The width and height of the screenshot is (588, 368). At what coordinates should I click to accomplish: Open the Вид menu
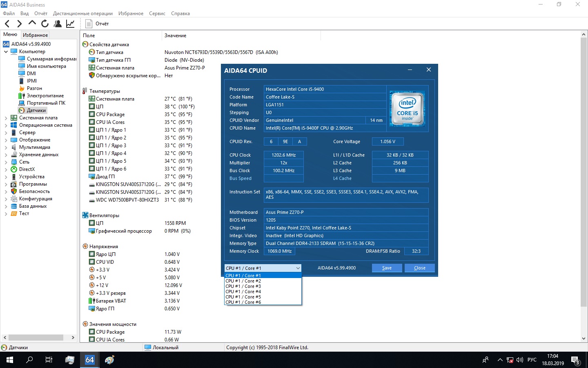pos(24,13)
